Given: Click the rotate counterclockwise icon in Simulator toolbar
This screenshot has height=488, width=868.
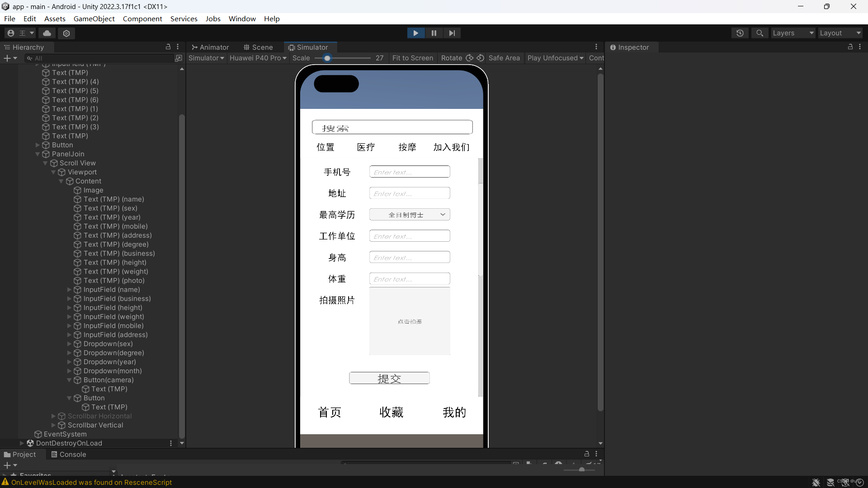Looking at the screenshot, I should 481,58.
